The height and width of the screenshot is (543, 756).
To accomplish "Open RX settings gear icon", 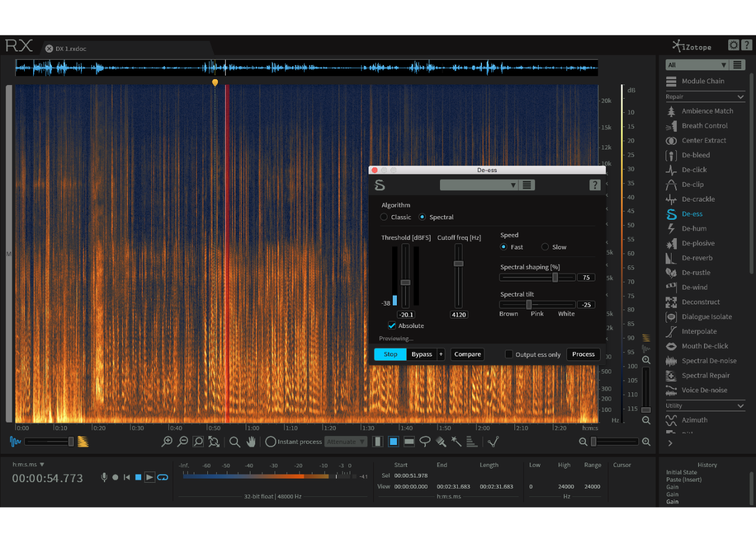I will point(733,45).
